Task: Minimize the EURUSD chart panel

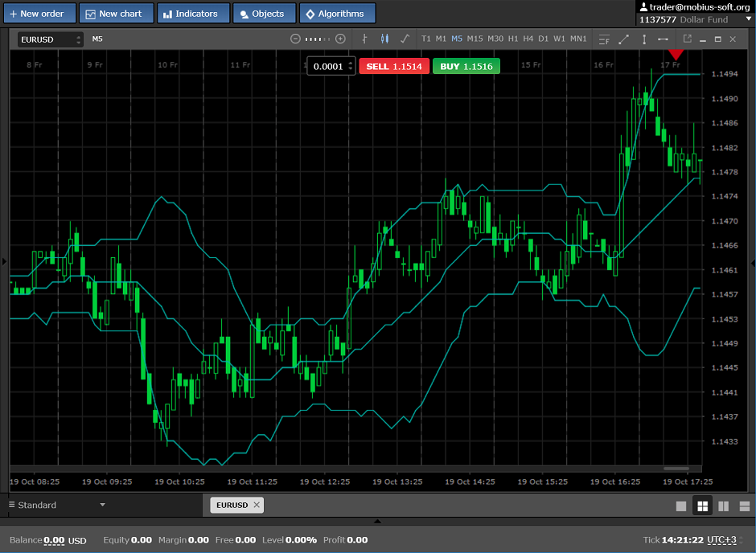Action: click(703, 39)
